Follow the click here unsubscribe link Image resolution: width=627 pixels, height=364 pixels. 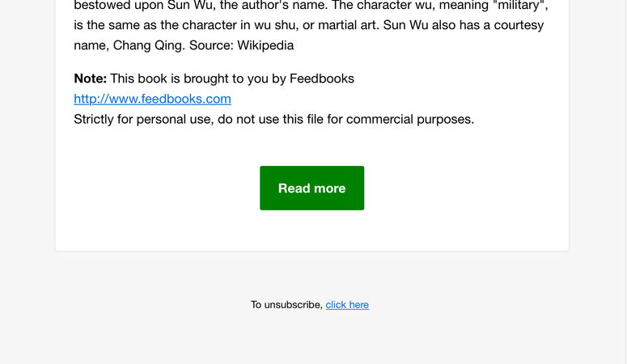347,305
